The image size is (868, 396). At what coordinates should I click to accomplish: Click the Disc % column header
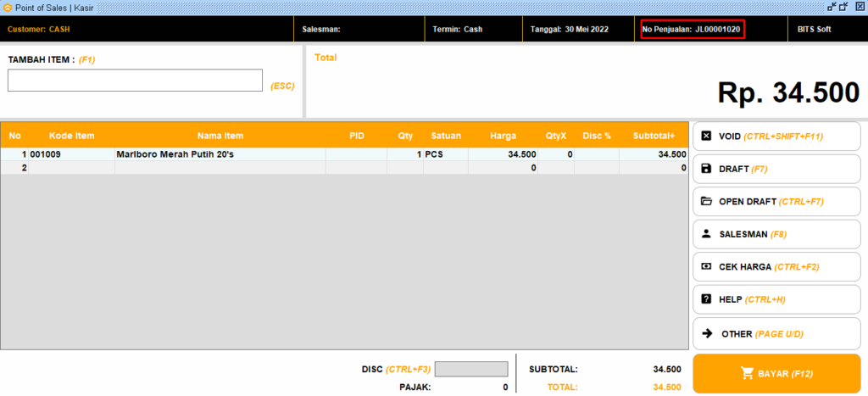597,136
